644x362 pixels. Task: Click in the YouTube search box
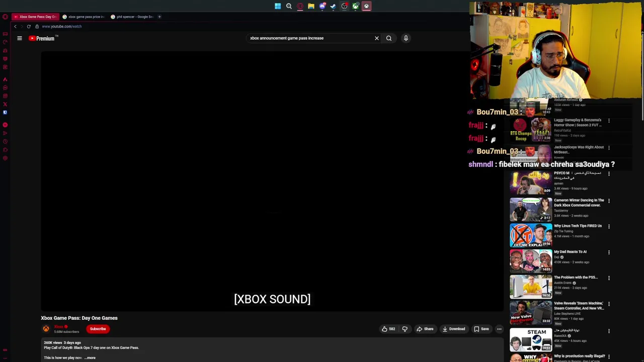pyautogui.click(x=309, y=38)
